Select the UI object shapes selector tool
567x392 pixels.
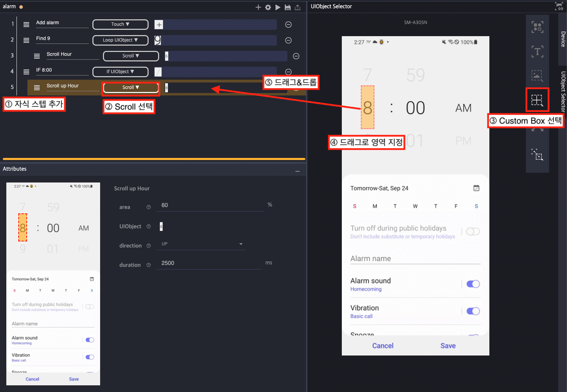coord(537,27)
